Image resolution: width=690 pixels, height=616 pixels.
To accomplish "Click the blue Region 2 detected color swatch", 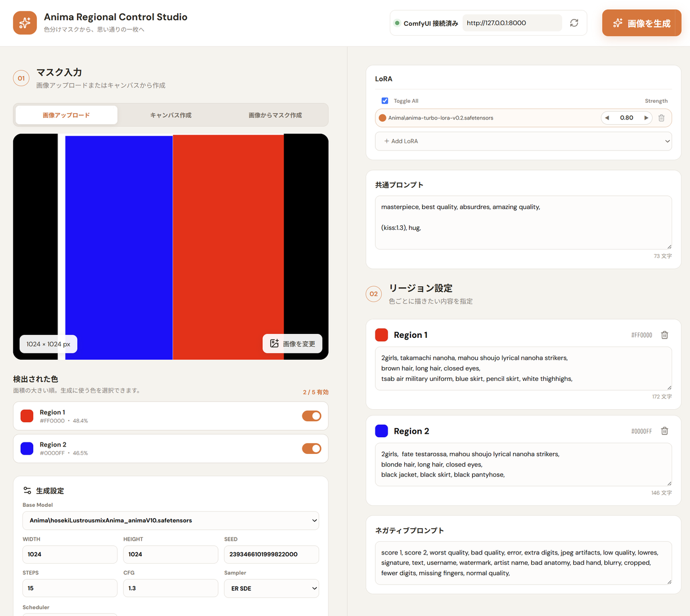I will click(x=27, y=448).
